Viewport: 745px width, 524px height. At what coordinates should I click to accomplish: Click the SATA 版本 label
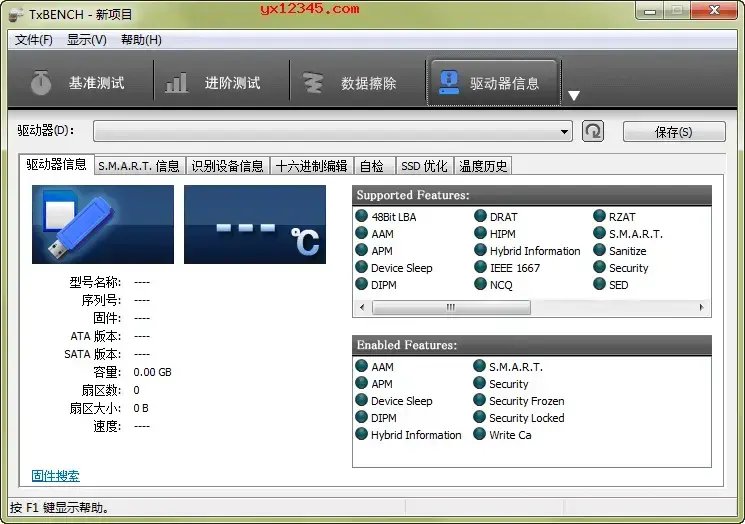click(93, 354)
